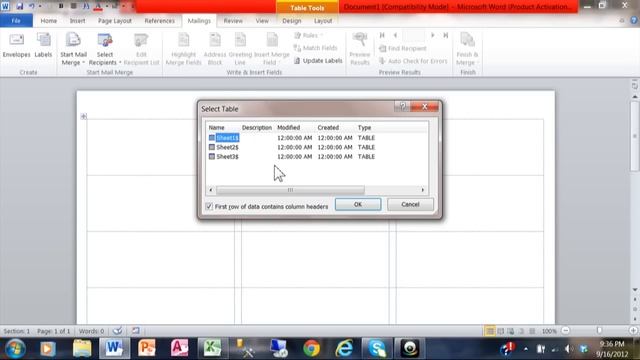Image resolution: width=640 pixels, height=360 pixels.
Task: Click the Words: 0 status indicator
Action: pos(91,331)
